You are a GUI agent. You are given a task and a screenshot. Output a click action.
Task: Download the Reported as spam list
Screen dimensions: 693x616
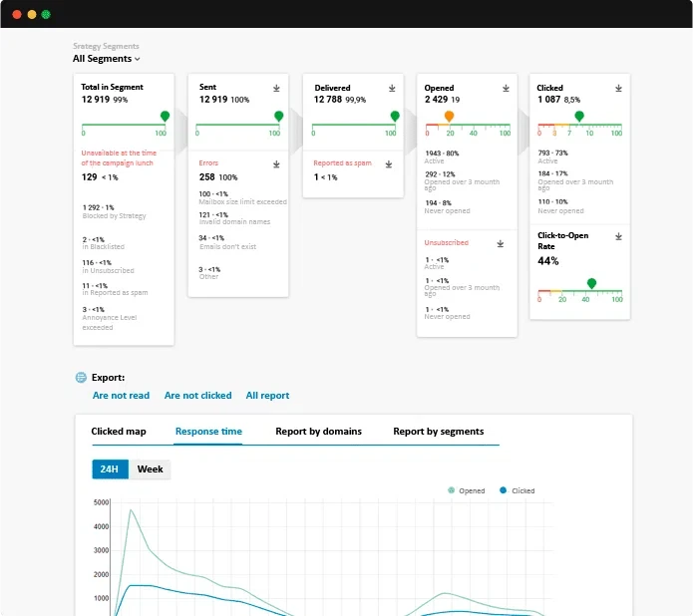pyautogui.click(x=390, y=163)
